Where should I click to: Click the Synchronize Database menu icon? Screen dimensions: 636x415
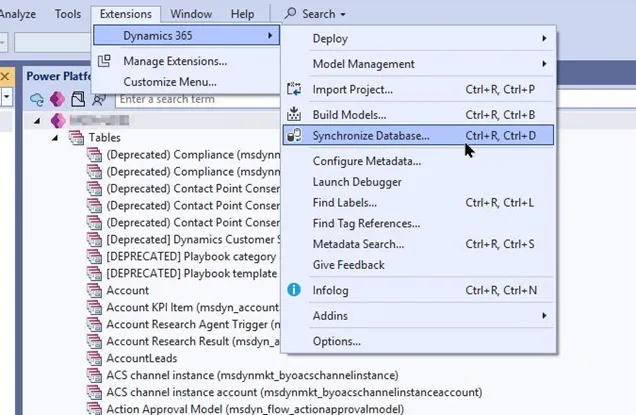[x=294, y=135]
